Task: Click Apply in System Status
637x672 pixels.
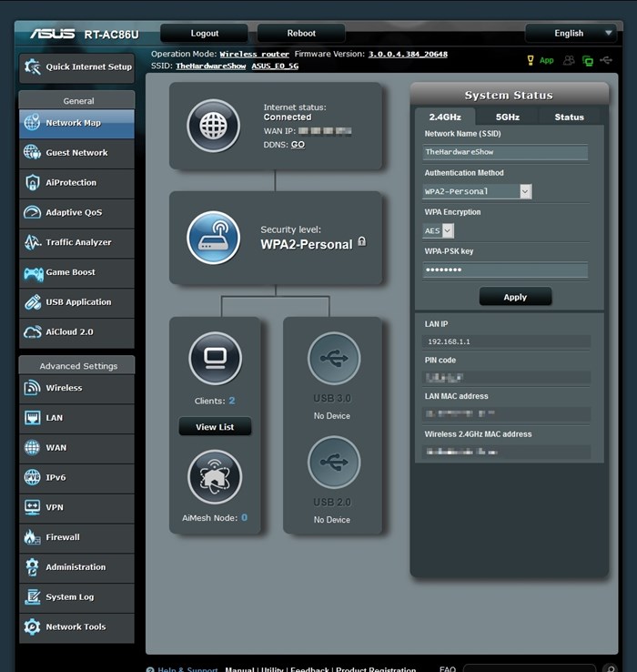Action: [515, 297]
